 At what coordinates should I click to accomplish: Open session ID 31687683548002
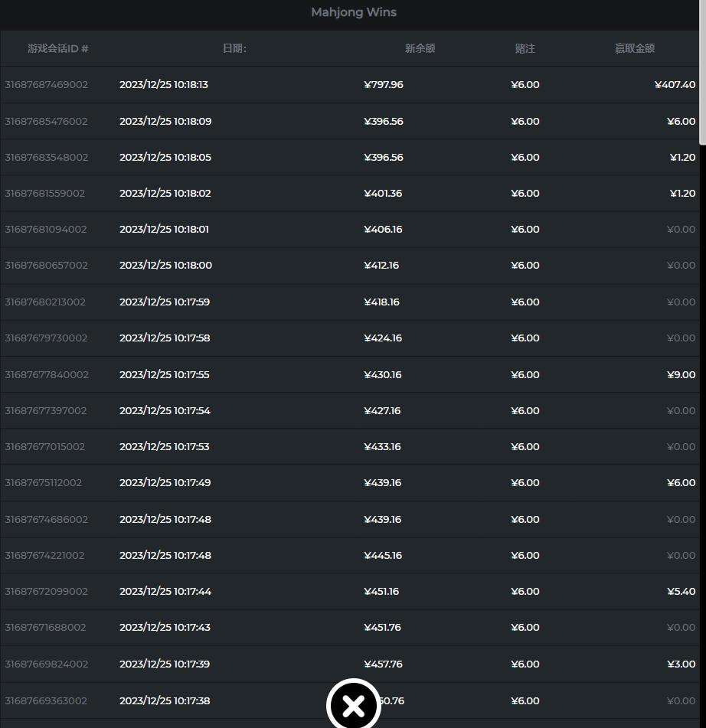[47, 158]
